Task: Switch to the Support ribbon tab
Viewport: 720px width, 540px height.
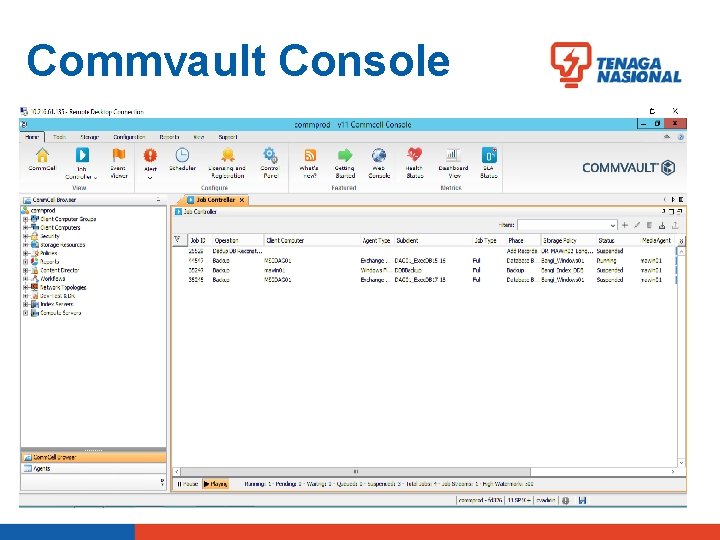Action: click(228, 137)
